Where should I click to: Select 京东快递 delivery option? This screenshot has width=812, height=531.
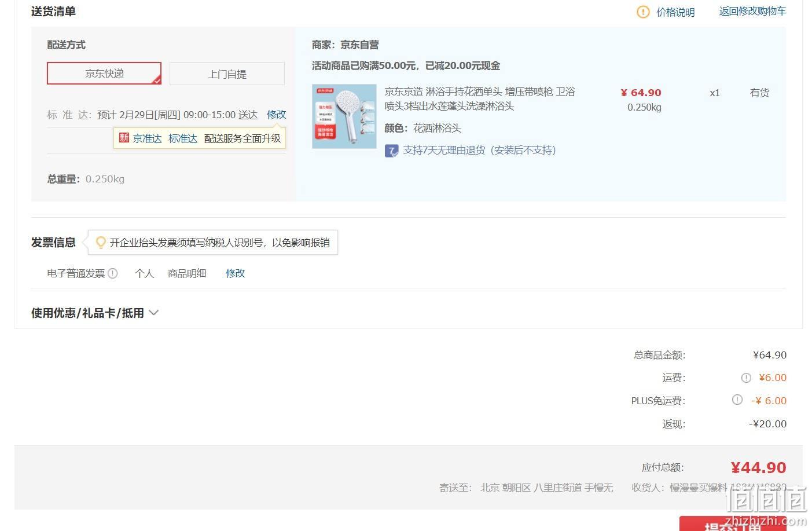[x=104, y=74]
